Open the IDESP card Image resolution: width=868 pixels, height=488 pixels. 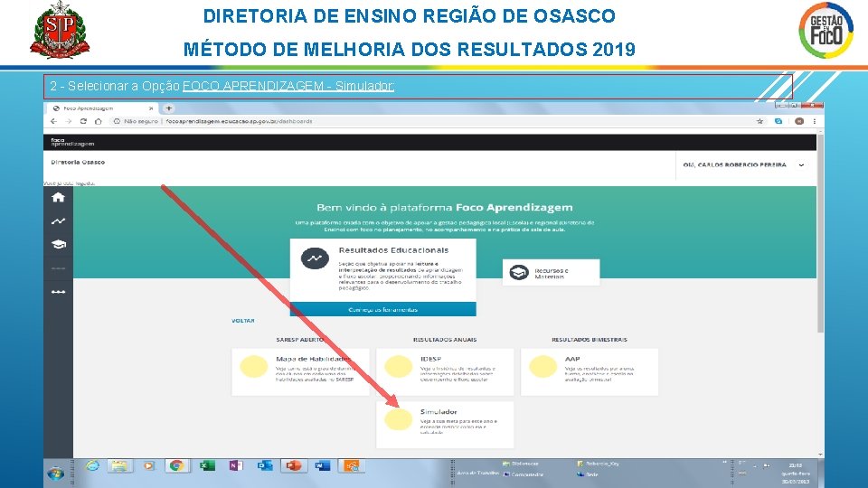click(445, 371)
